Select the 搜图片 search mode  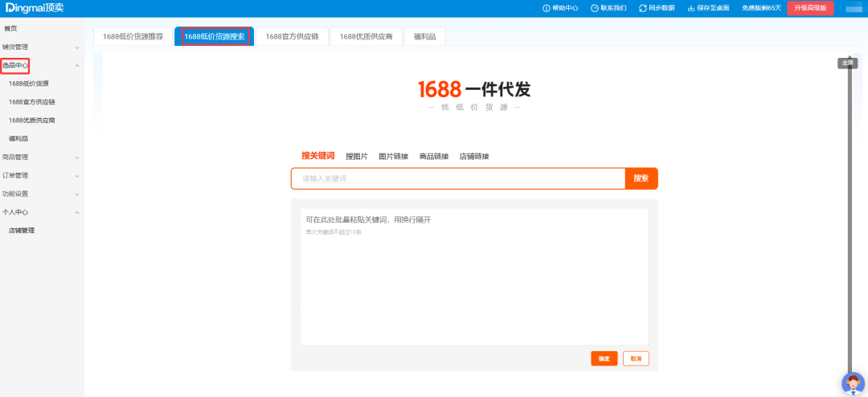coord(357,156)
